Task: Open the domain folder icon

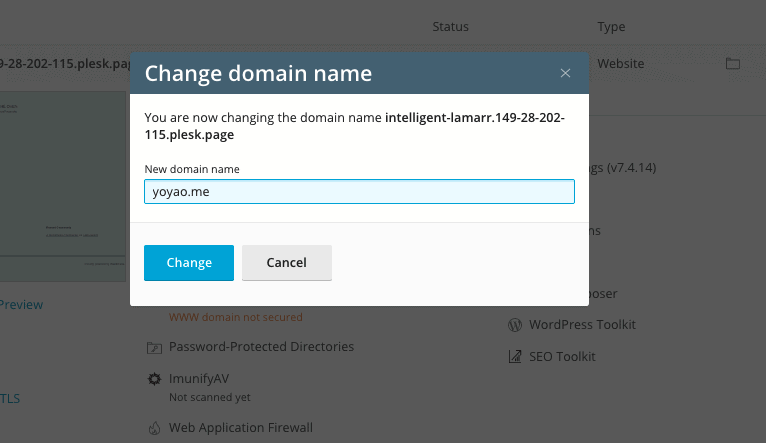Action: click(732, 63)
